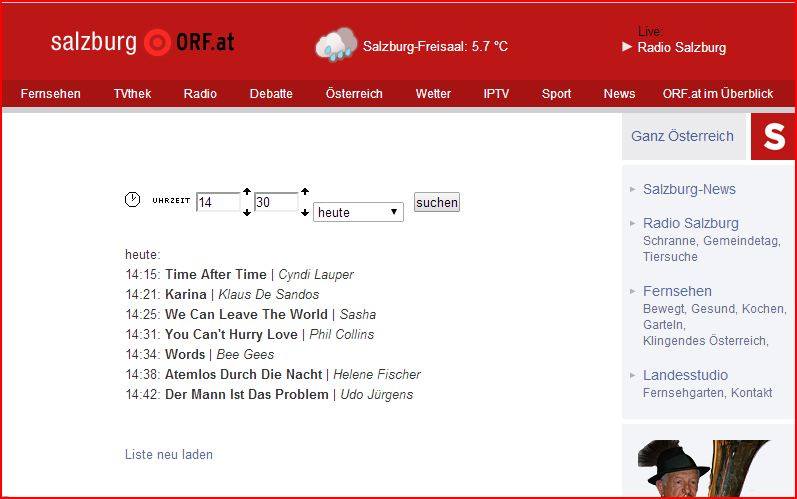Open the Gemeindetag sidebar link
This screenshot has height=499, width=797.
(x=742, y=241)
